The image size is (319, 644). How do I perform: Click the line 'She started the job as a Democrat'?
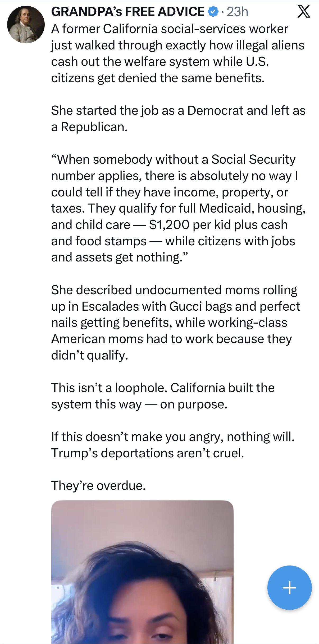click(178, 111)
